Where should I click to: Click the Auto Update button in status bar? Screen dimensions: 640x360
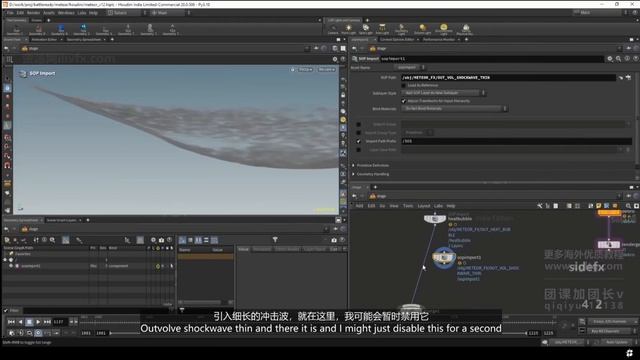click(616, 342)
